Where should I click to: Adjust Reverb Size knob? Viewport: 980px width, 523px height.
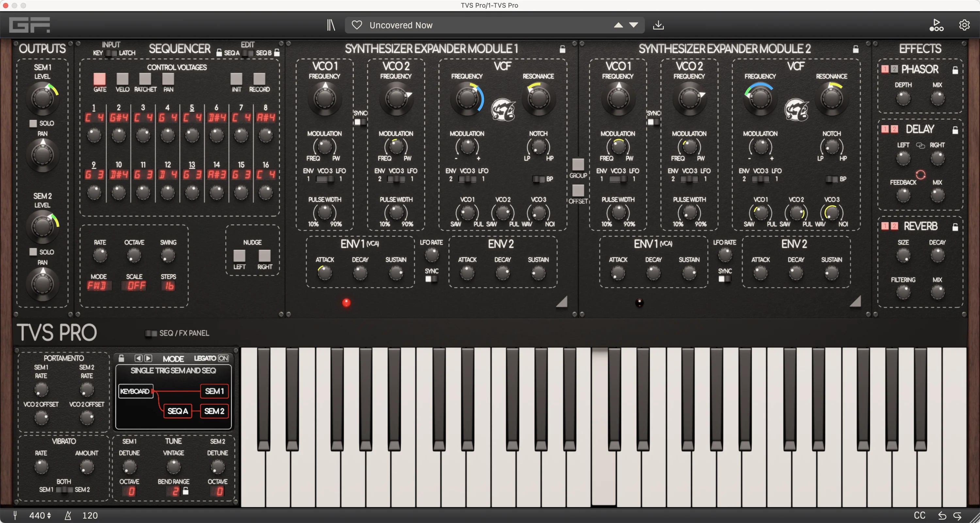pos(903,256)
